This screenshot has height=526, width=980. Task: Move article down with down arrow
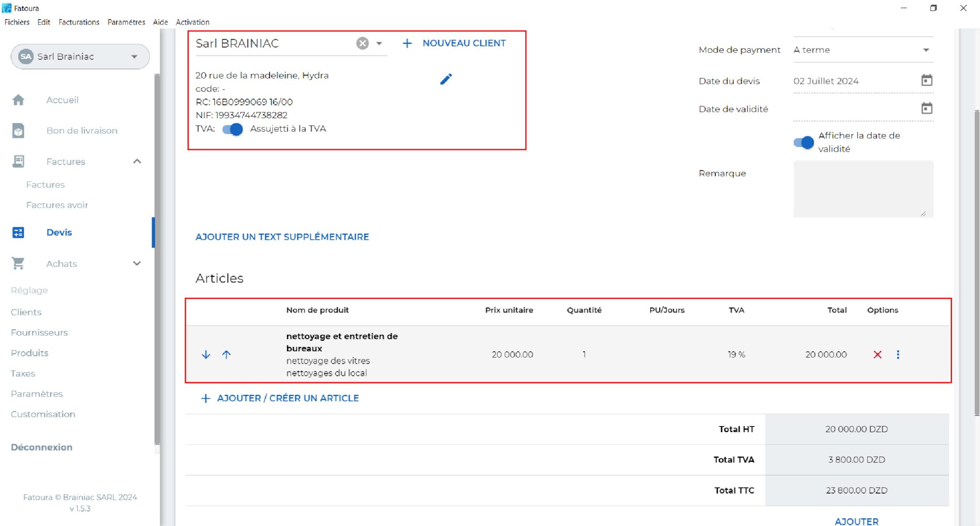[x=206, y=355]
